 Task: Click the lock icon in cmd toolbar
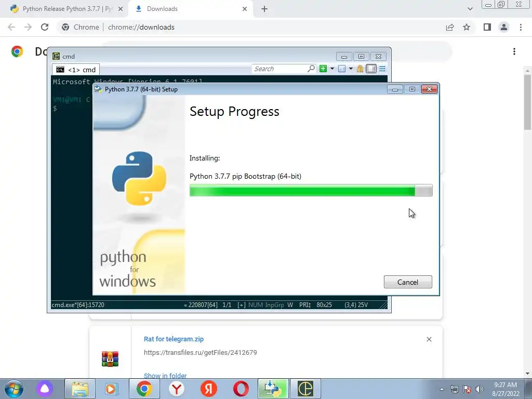coord(360,69)
